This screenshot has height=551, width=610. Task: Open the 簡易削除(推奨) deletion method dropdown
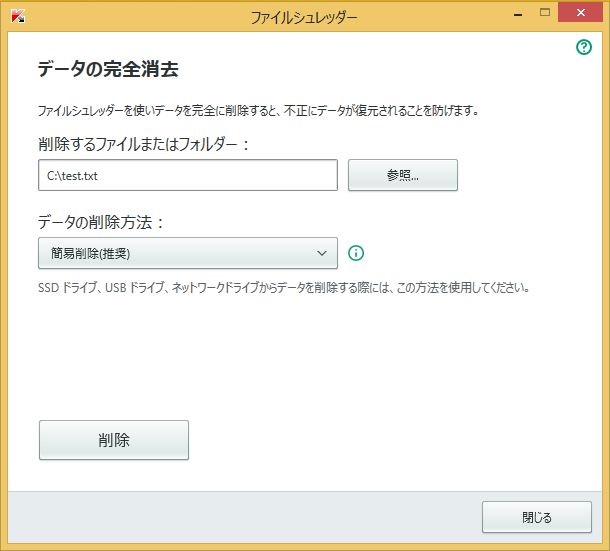click(x=188, y=253)
